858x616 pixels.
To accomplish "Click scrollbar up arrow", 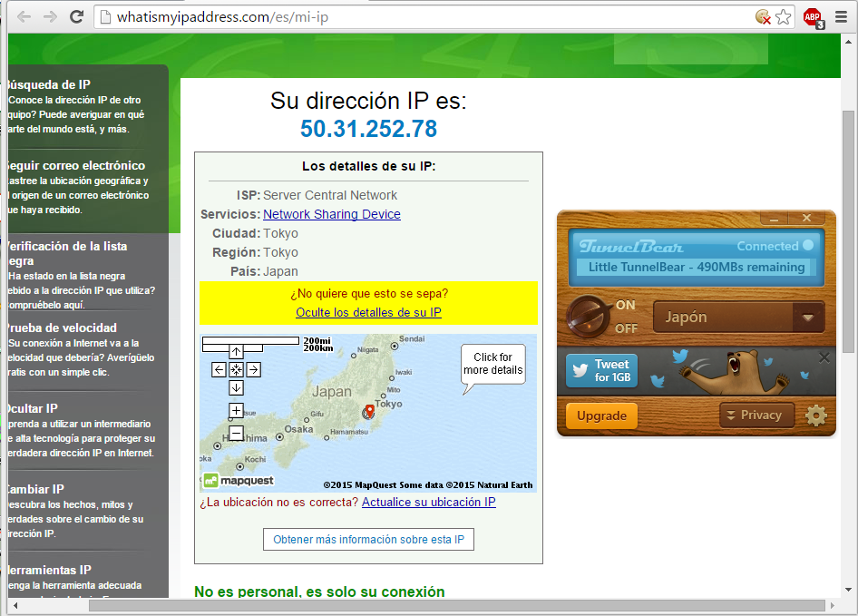I will point(848,42).
